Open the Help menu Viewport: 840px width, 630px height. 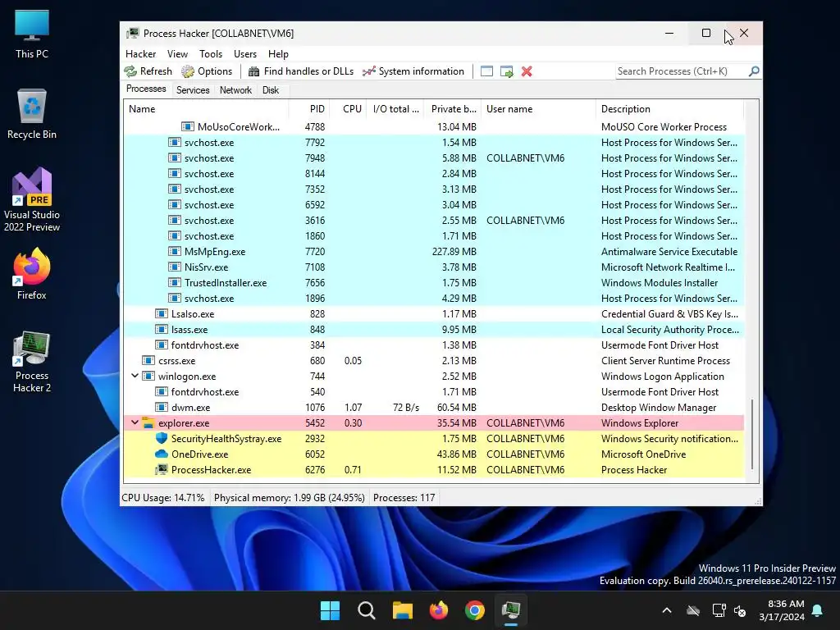click(278, 54)
